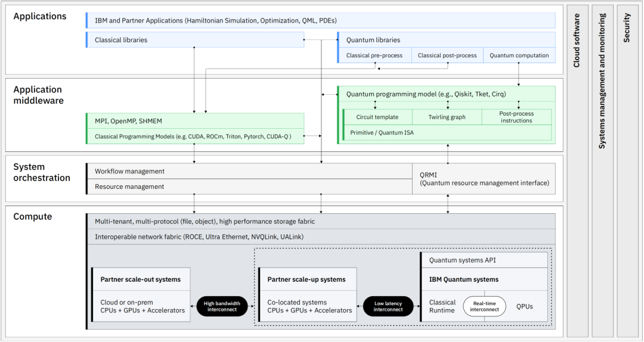Select the Quantum systems API row

click(x=484, y=260)
